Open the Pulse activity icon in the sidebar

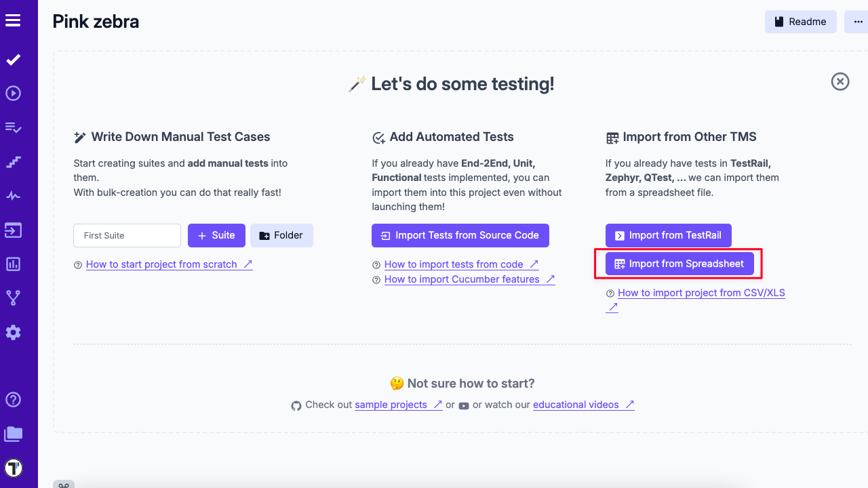click(13, 196)
